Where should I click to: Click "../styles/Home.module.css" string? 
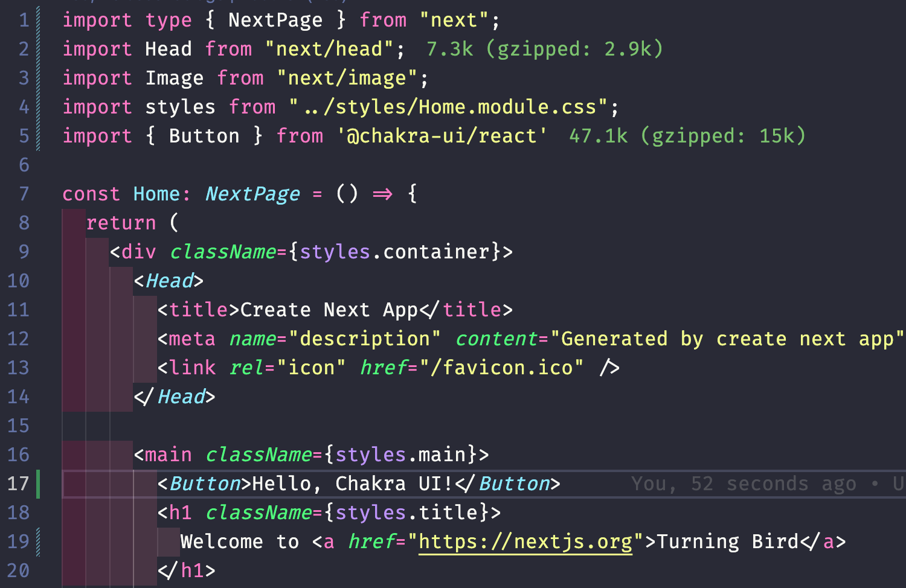(448, 107)
